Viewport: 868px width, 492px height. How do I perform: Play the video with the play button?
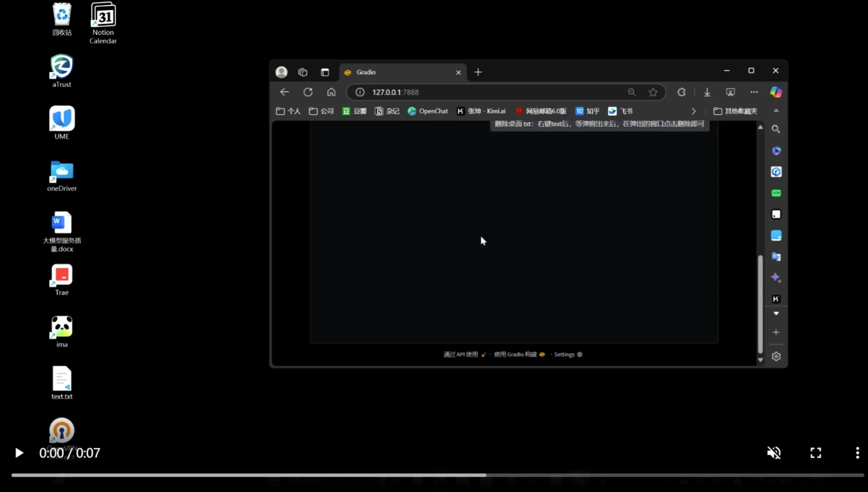[x=19, y=453]
